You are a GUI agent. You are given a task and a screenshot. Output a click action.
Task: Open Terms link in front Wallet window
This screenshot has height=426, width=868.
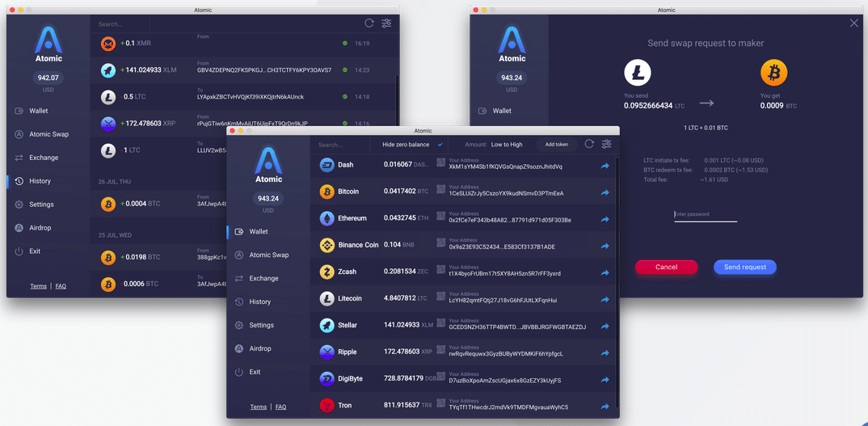(x=258, y=407)
